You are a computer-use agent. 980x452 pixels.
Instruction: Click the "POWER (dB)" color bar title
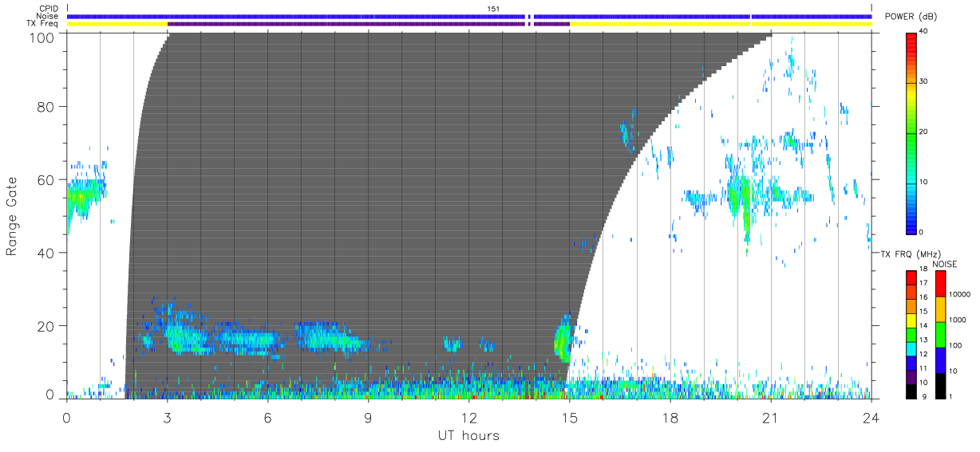tap(911, 17)
